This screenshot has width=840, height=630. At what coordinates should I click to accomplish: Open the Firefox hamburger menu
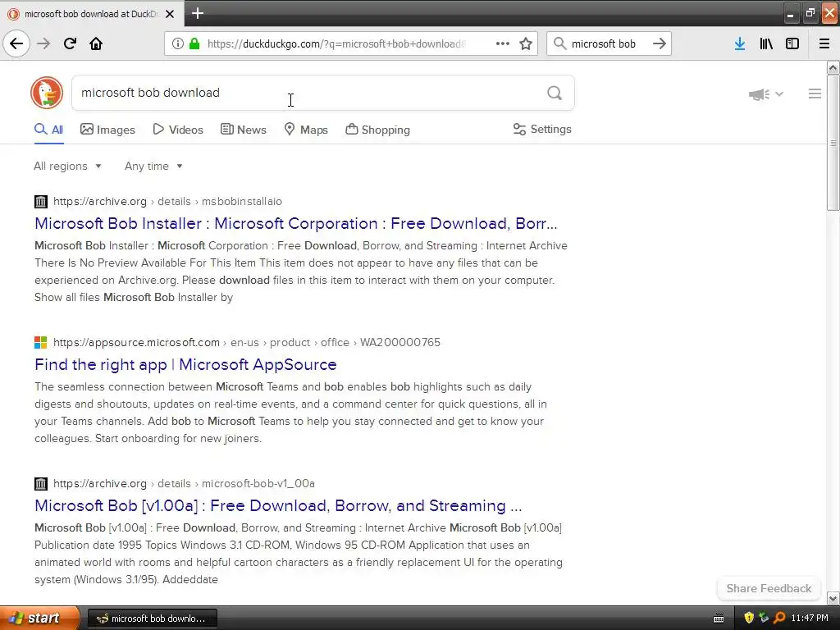click(x=824, y=43)
